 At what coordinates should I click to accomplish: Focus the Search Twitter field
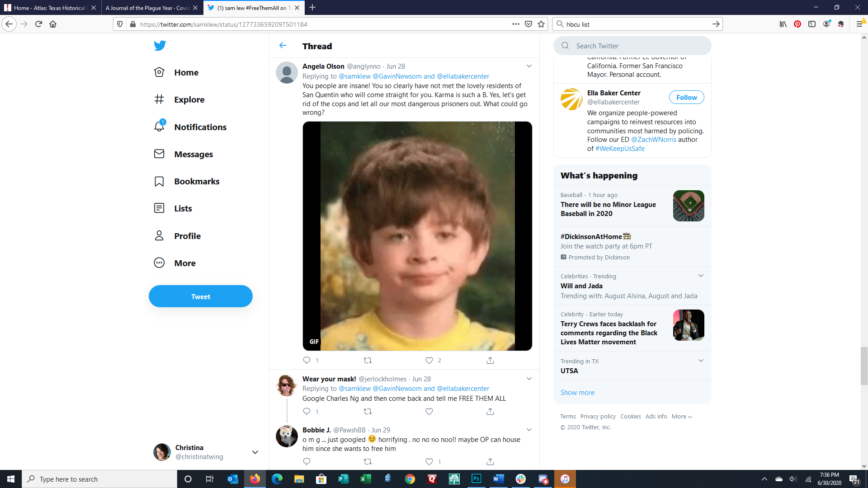tap(633, 46)
